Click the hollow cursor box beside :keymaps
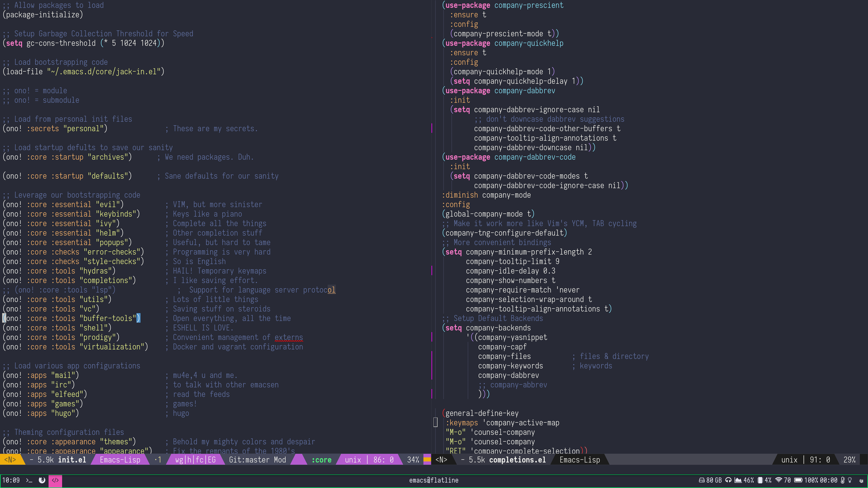 point(435,422)
